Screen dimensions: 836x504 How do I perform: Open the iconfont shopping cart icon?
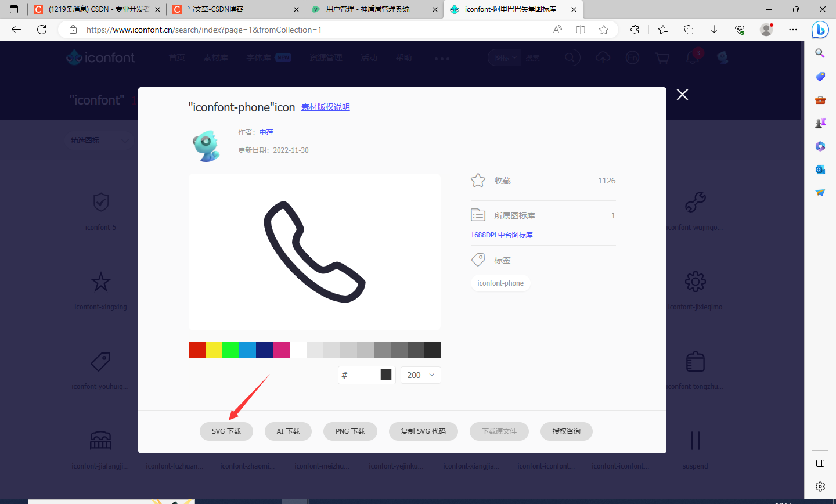click(662, 57)
